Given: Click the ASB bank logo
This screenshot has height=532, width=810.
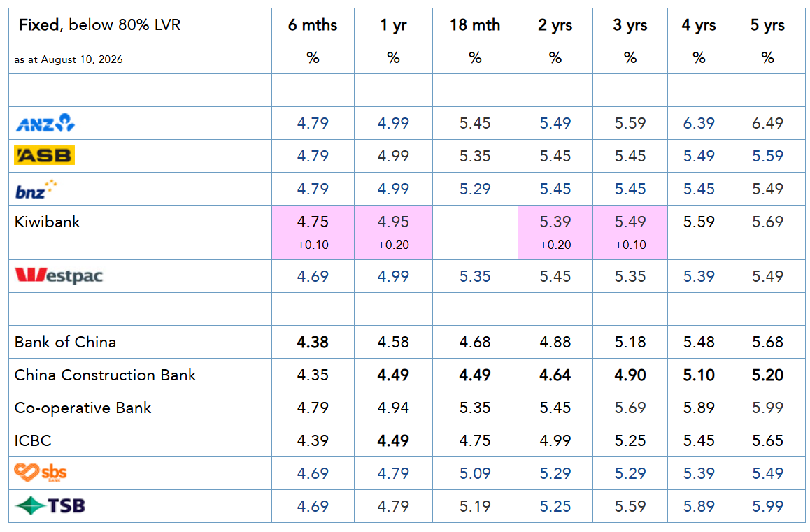Looking at the screenshot, I should click(45, 155).
